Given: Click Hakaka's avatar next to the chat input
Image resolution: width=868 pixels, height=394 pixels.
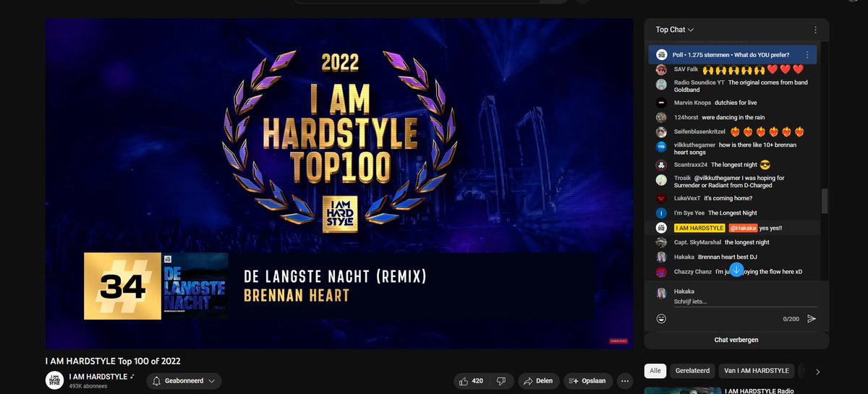Looking at the screenshot, I should (x=661, y=294).
